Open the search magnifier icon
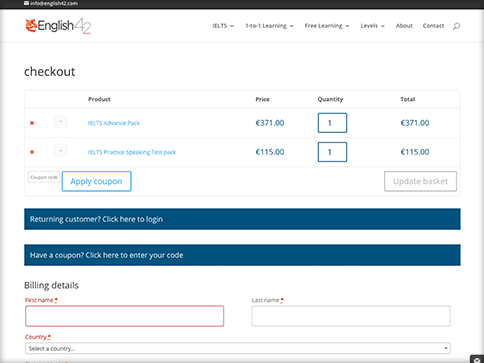This screenshot has height=363, width=484. point(456,26)
